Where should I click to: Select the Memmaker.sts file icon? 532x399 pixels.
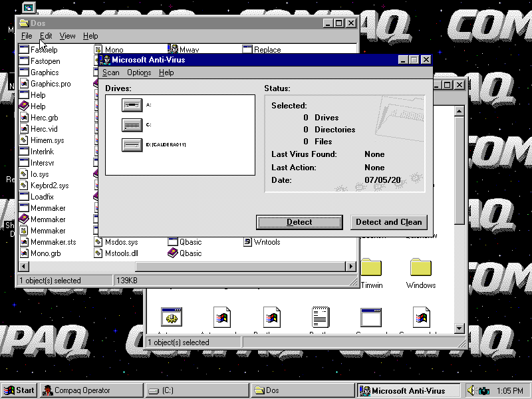coord(24,242)
